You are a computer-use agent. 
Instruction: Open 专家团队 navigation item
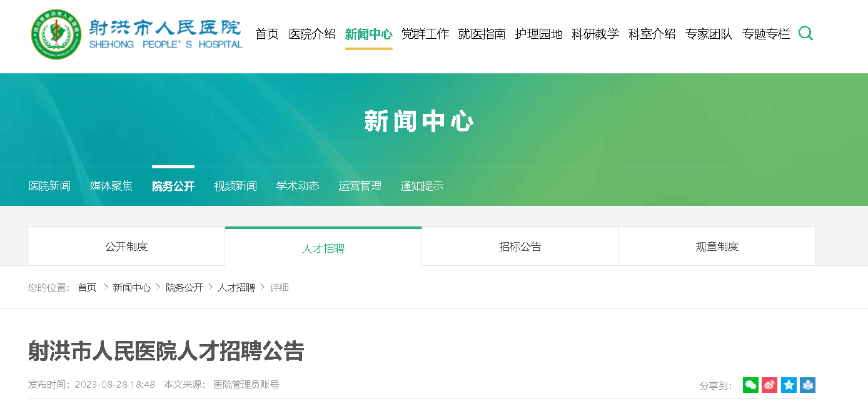709,34
